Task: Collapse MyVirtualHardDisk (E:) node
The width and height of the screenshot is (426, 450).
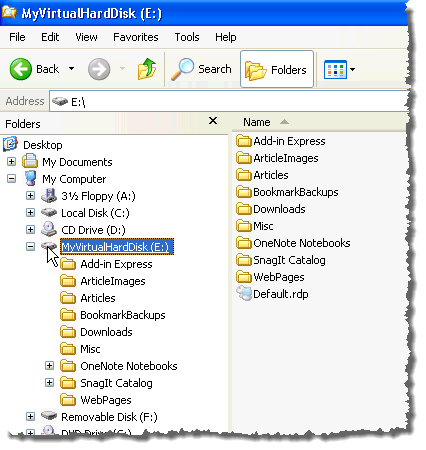Action: click(30, 247)
